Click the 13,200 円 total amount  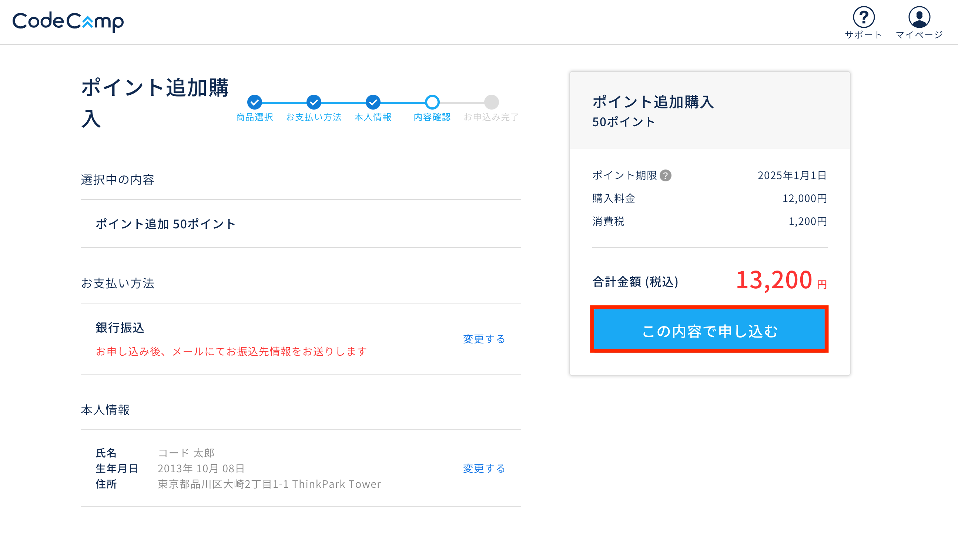(x=781, y=281)
